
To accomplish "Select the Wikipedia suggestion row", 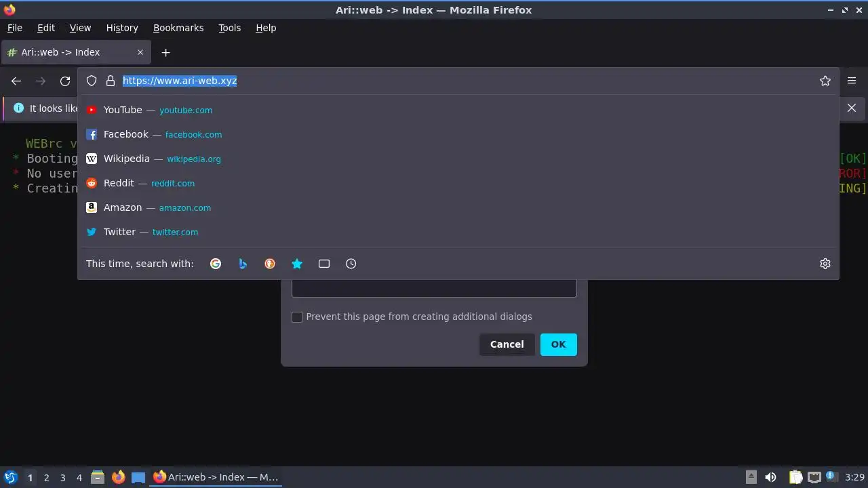I will pos(458,159).
